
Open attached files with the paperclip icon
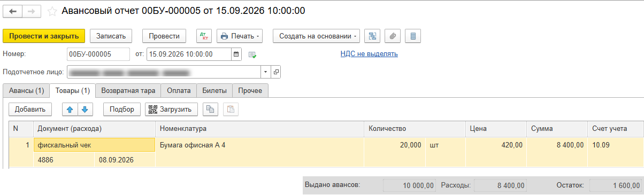[393, 36]
